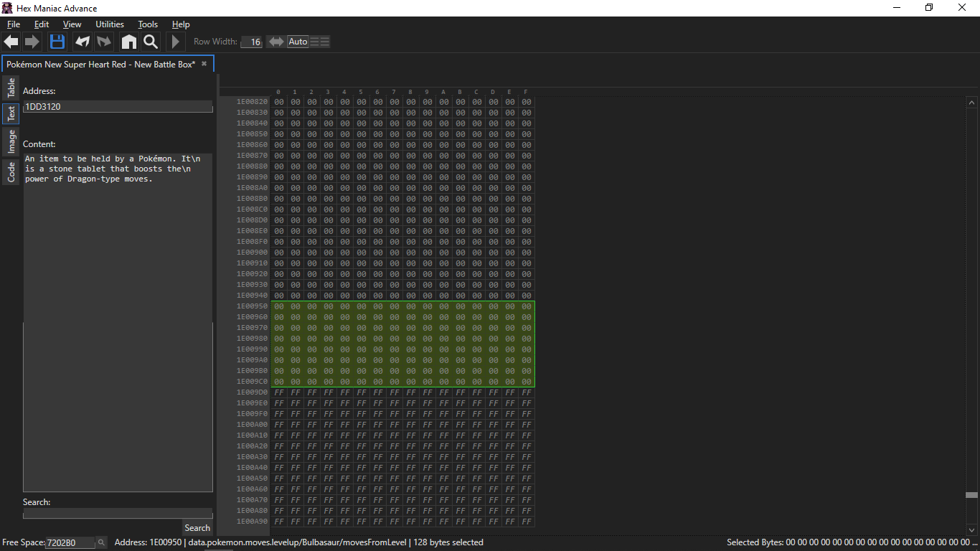Switch to the Image side tab
The width and height of the screenshot is (980, 551).
point(11,142)
